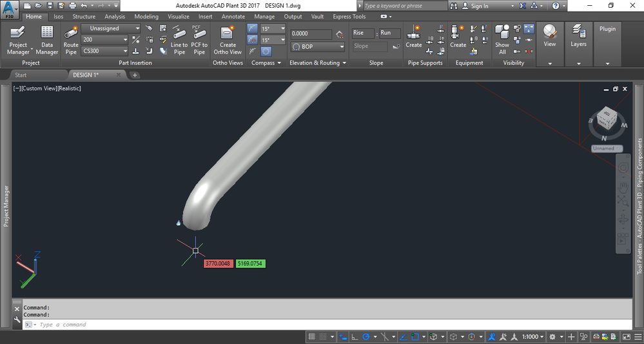
Task: Toggle the drawing grid display in status bar
Action: (311, 337)
